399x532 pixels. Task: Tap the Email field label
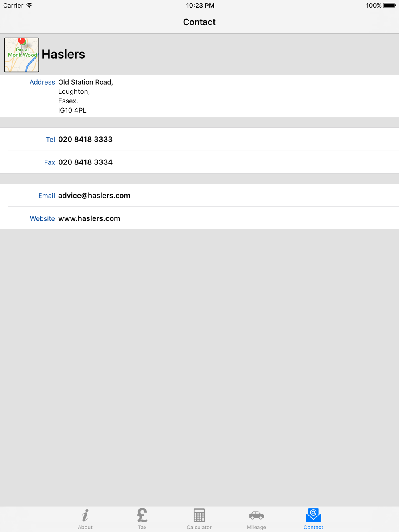[x=47, y=196]
